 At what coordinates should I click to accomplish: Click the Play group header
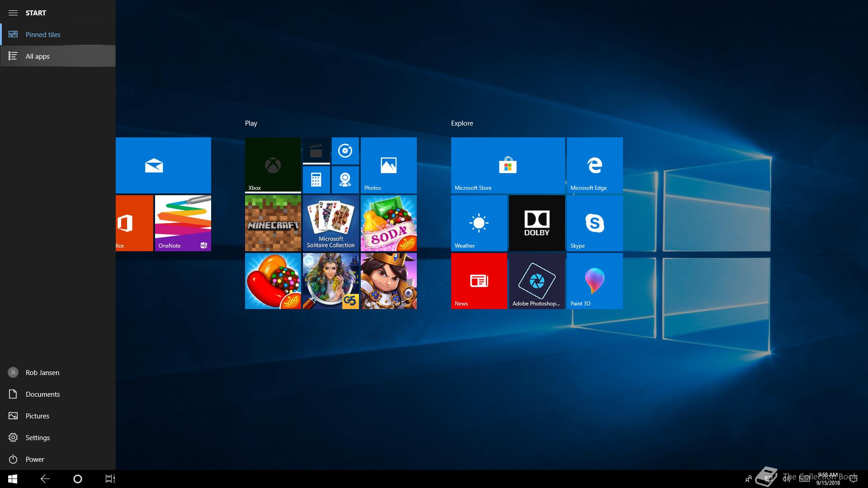pos(251,123)
